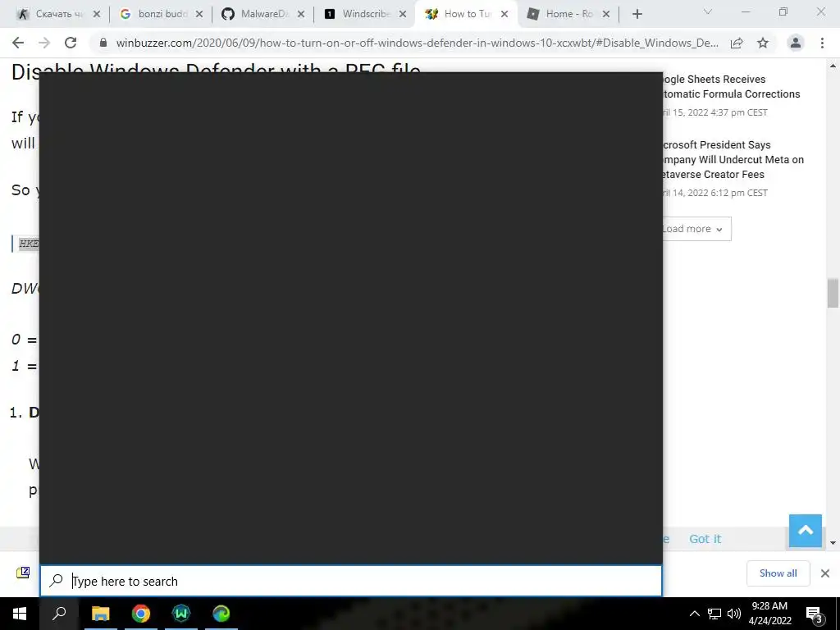Viewport: 840px width, 630px height.
Task: Focus the Type here to search box
Action: pos(351,582)
